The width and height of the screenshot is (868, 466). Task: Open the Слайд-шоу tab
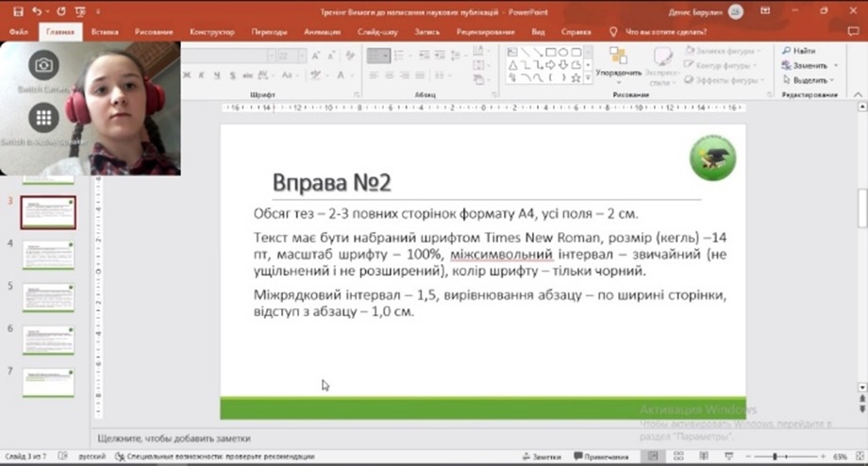pos(377,31)
